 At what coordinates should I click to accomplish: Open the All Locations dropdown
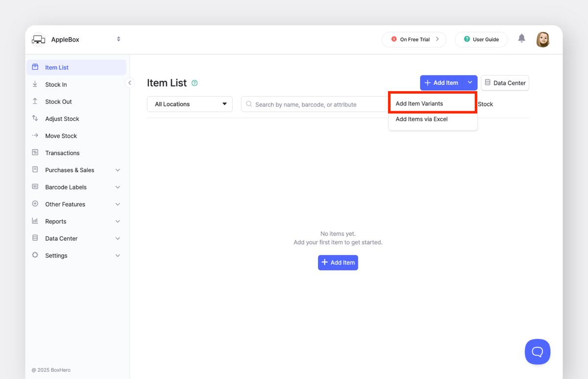point(190,104)
